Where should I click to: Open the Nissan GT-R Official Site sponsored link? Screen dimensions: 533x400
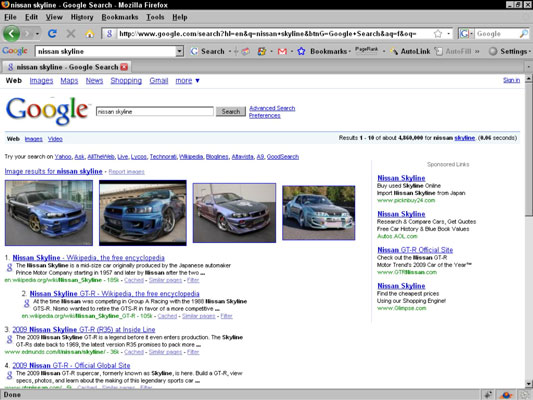tap(415, 250)
